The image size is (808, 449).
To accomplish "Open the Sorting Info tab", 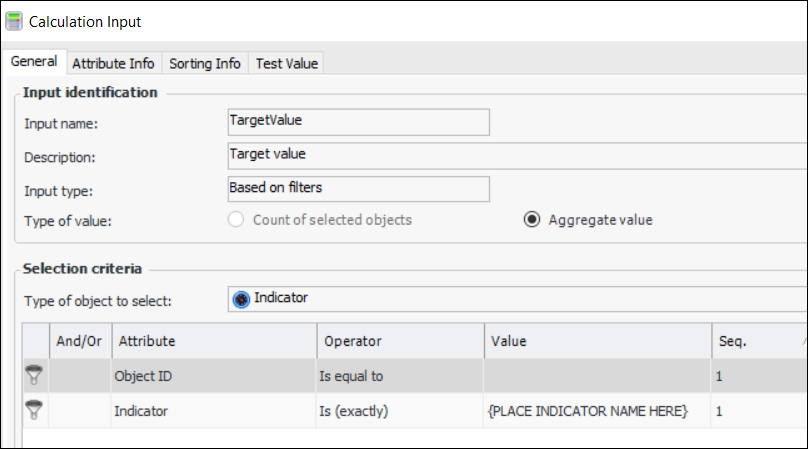I will coord(205,63).
